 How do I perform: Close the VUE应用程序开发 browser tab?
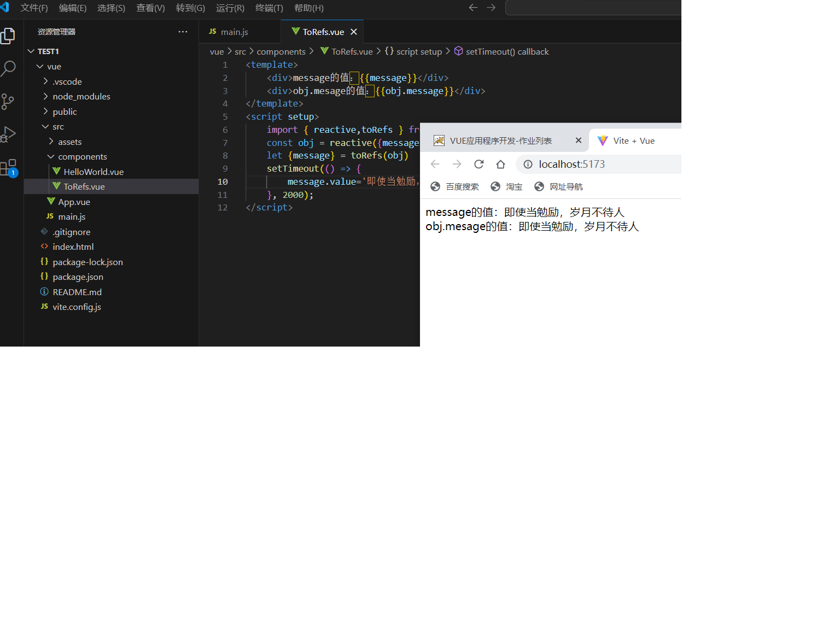click(x=579, y=140)
